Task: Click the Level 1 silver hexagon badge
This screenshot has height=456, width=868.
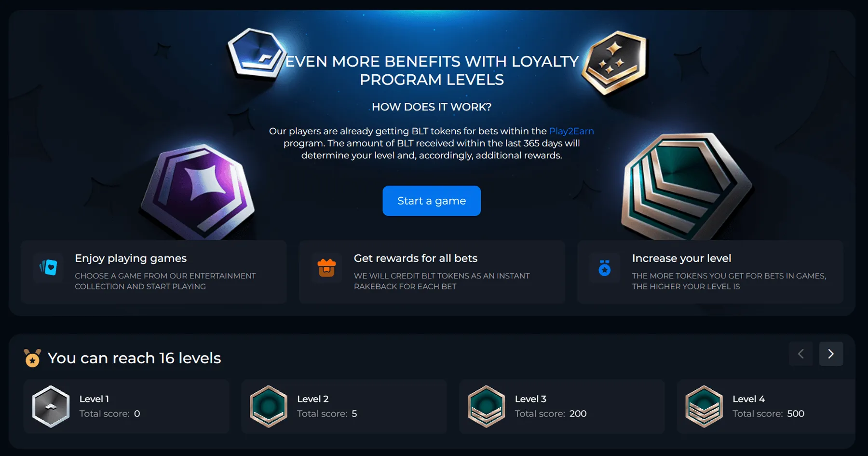Action: (51, 406)
